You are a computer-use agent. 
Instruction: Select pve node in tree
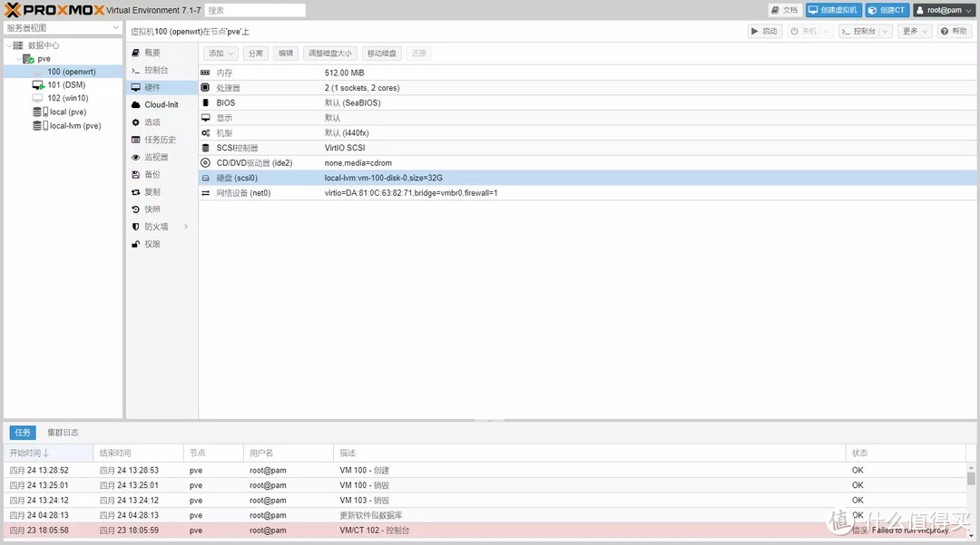(44, 59)
